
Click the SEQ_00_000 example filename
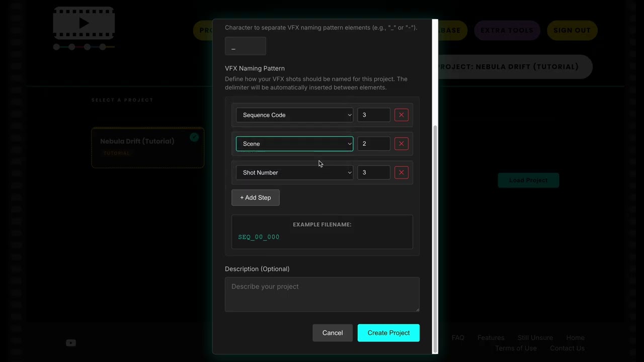(x=259, y=237)
